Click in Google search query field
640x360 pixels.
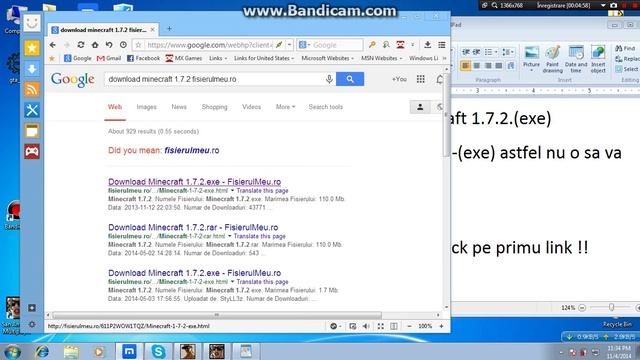click(x=215, y=79)
